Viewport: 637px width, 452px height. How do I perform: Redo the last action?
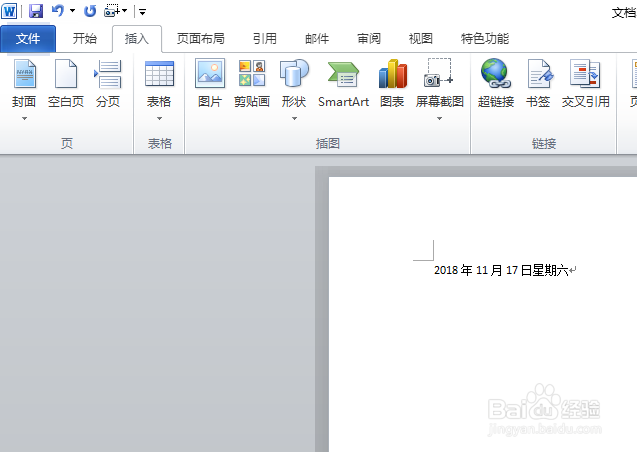point(90,11)
